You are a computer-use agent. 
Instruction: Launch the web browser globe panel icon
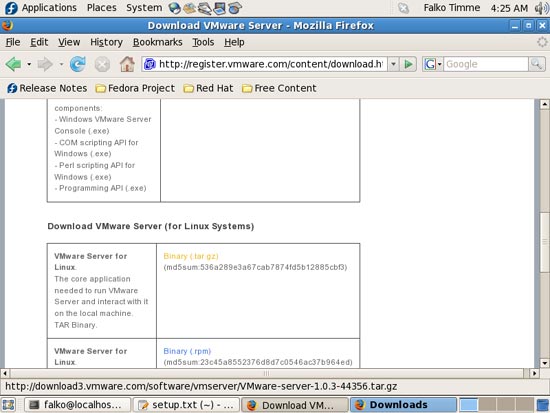coord(174,8)
